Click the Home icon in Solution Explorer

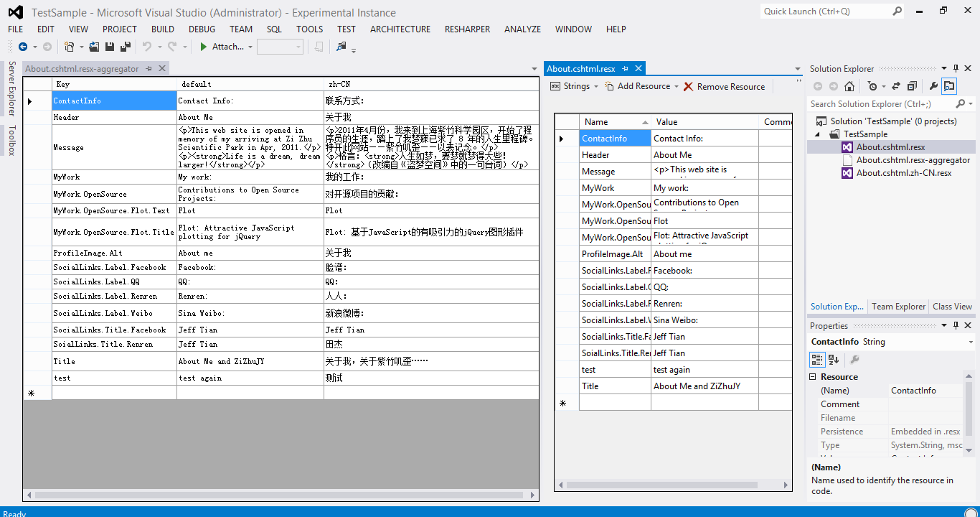click(849, 86)
